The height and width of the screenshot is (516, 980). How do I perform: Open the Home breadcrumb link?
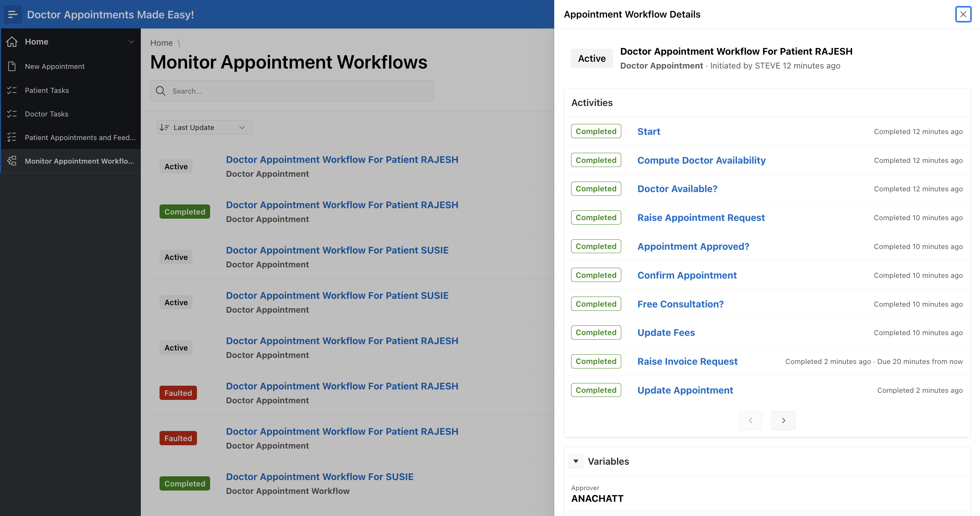click(x=161, y=43)
